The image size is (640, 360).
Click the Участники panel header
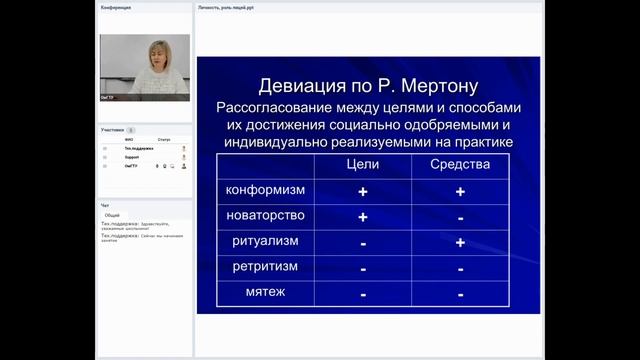coord(112,130)
